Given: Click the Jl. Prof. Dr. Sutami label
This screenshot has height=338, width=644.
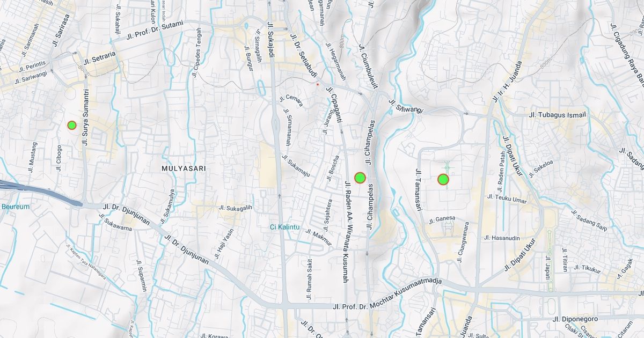Looking at the screenshot, I should click(156, 31).
